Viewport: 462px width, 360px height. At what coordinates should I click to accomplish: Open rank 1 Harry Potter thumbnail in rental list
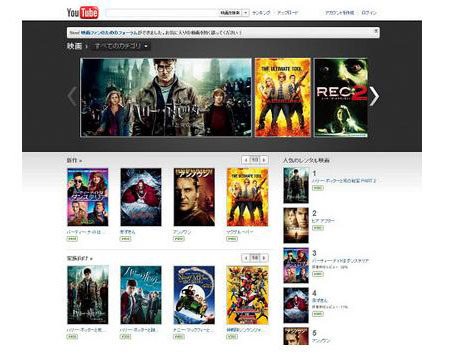click(x=296, y=186)
